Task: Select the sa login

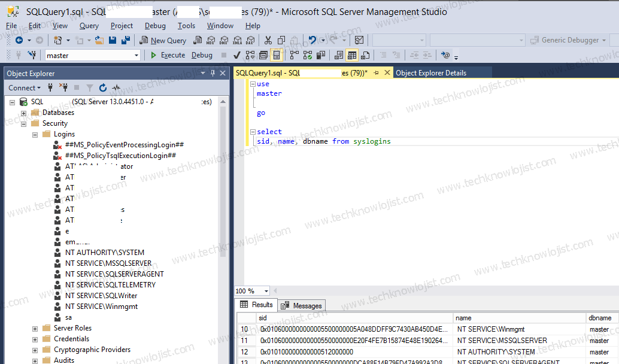Action: (68, 317)
